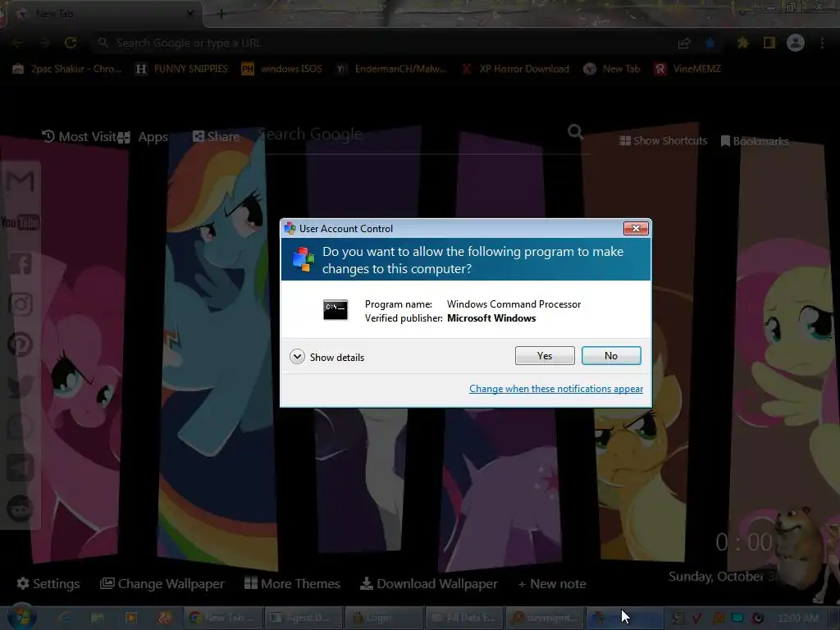This screenshot has height=630, width=840.
Task: Open Twitter icon in left sidebar
Action: click(x=21, y=386)
